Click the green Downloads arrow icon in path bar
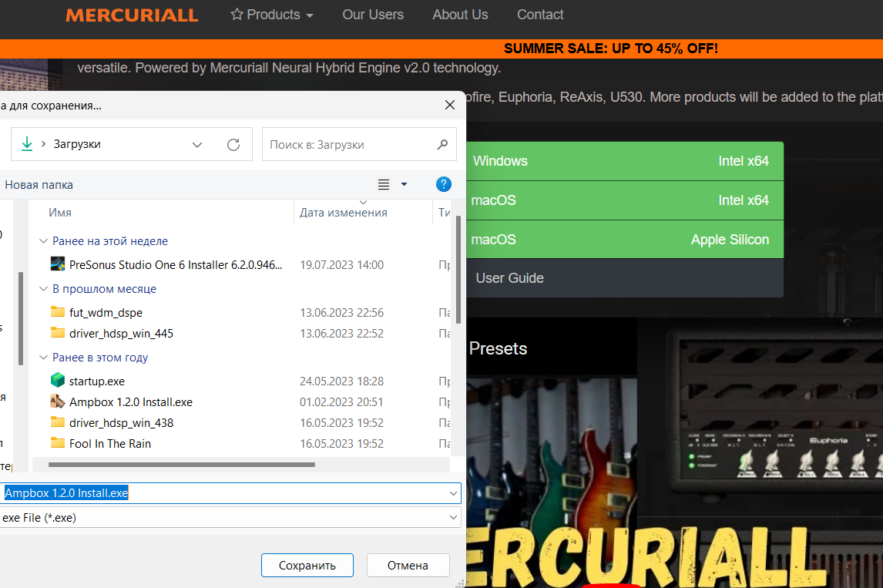This screenshot has height=588, width=883. [26, 144]
